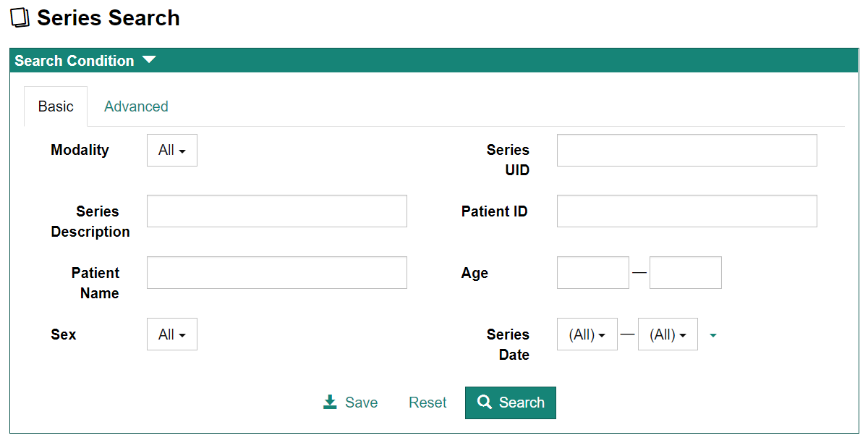The image size is (868, 438).
Task: Click the minimum Age field
Action: (592, 273)
